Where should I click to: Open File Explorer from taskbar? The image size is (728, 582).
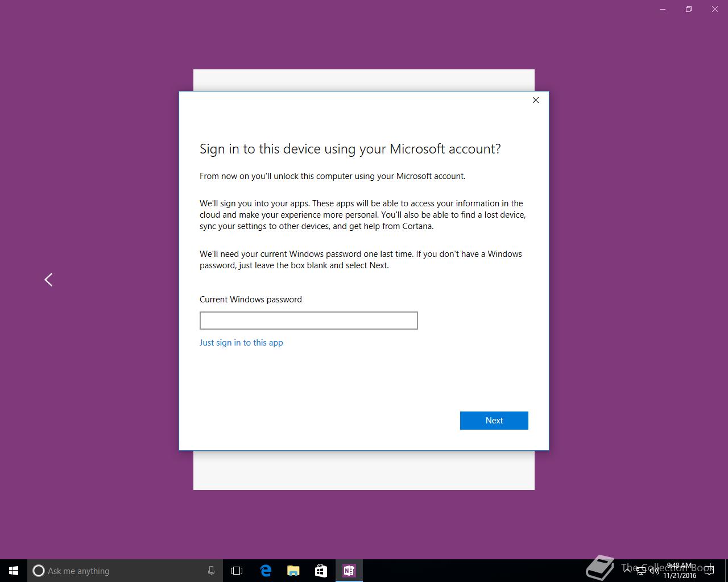click(293, 571)
